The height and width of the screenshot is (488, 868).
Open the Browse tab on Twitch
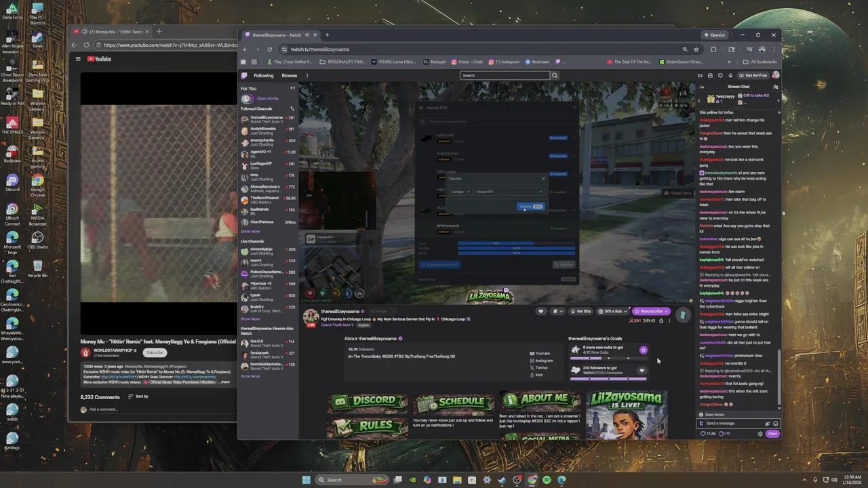[x=290, y=76]
